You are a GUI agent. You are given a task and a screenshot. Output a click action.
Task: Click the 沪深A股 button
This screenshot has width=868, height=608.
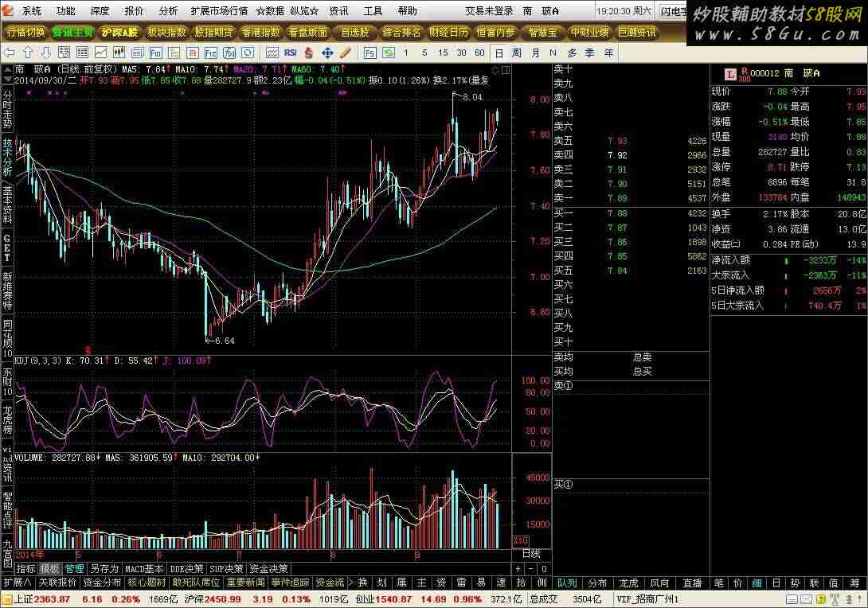click(x=119, y=32)
